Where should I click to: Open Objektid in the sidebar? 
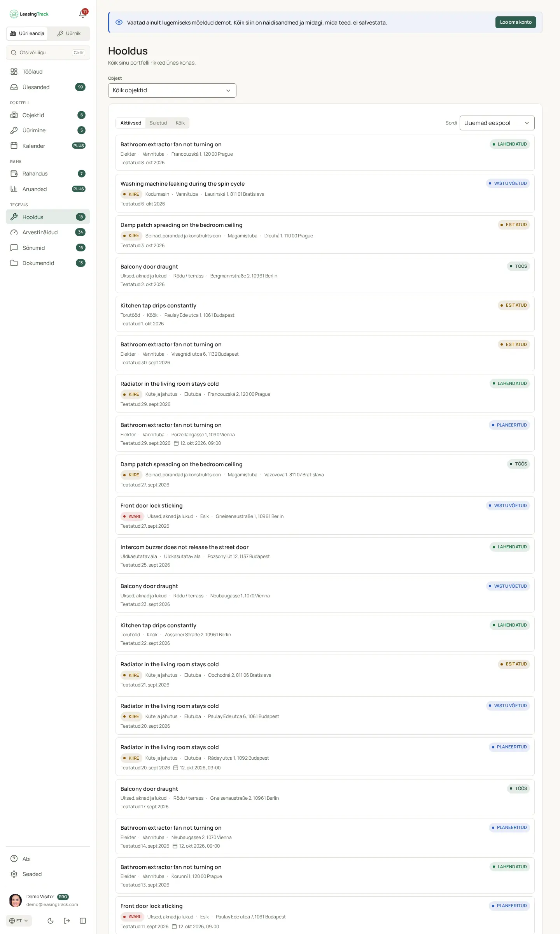coord(48,115)
